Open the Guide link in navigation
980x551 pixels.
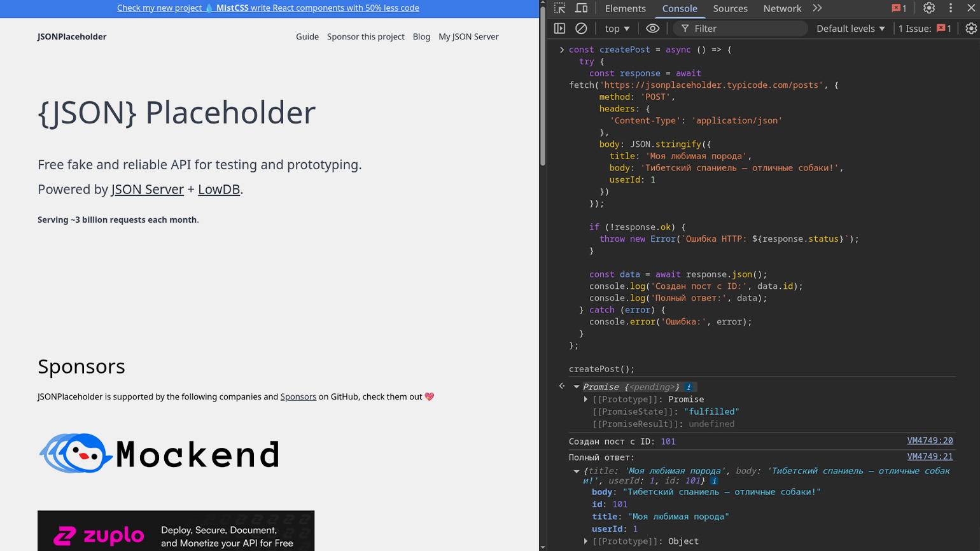coord(307,37)
